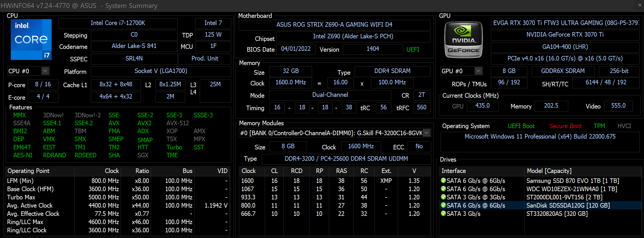Open the GPU #0 selector dropdown
644x238 pixels.
coord(478,71)
